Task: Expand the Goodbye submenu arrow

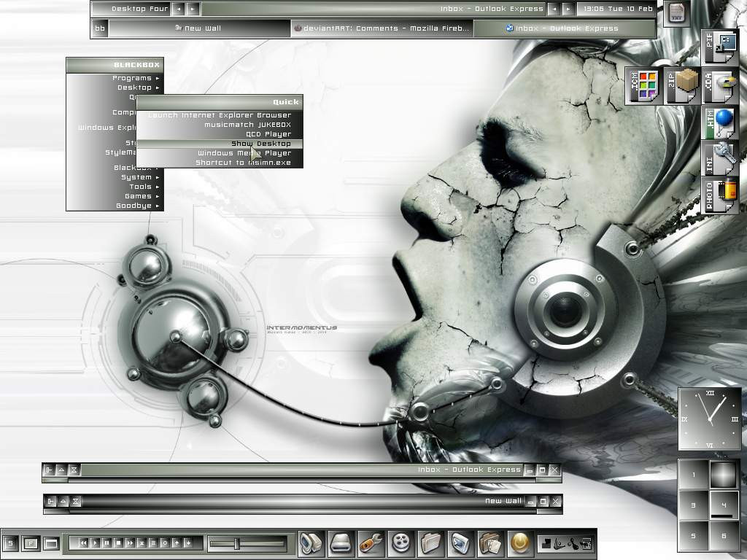Action: 158,206
